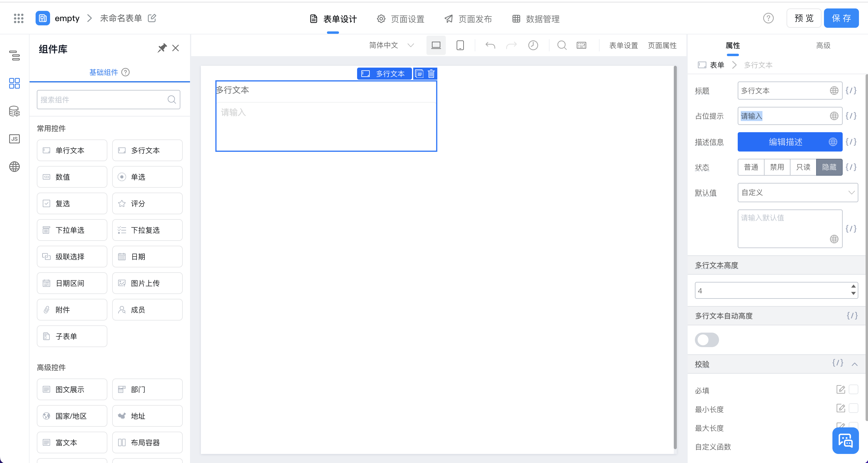Set status to 禁用

point(777,167)
